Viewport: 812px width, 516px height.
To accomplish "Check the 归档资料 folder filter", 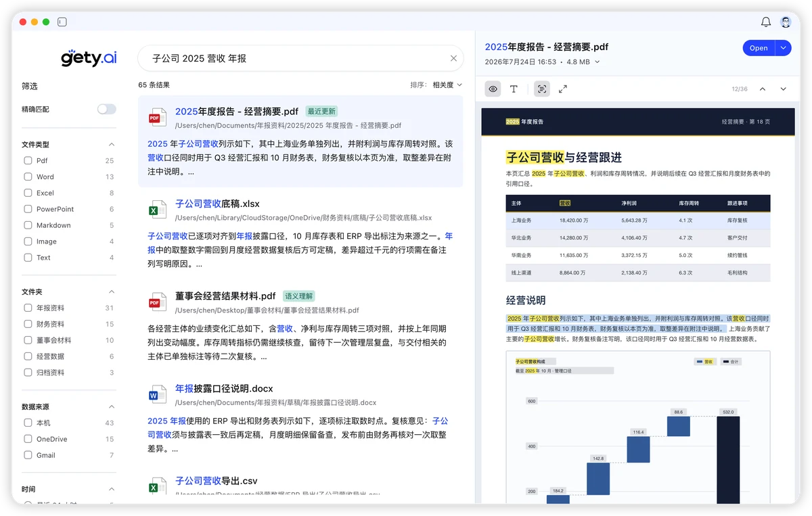I will pos(28,373).
